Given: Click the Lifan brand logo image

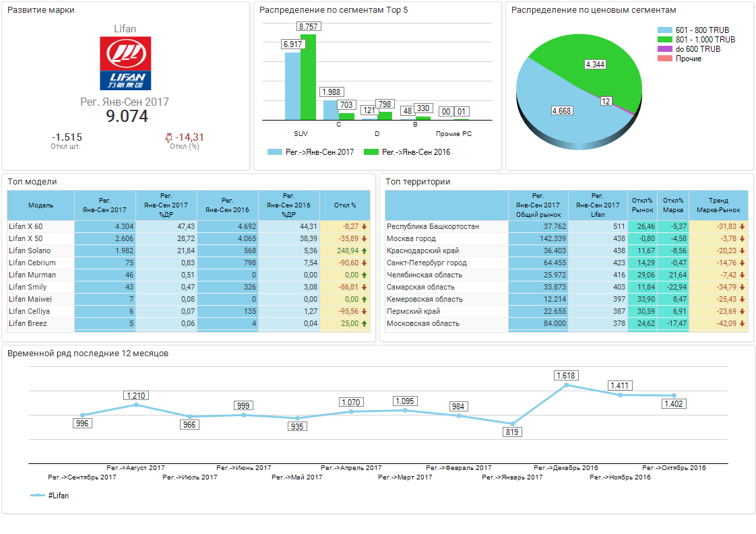Looking at the screenshot, I should coord(125,63).
